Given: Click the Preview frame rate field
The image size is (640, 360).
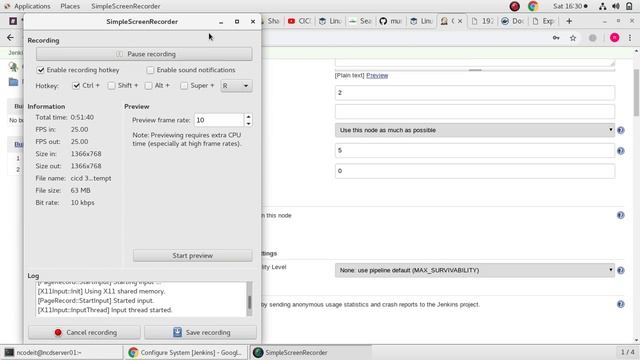Looking at the screenshot, I should pyautogui.click(x=219, y=120).
